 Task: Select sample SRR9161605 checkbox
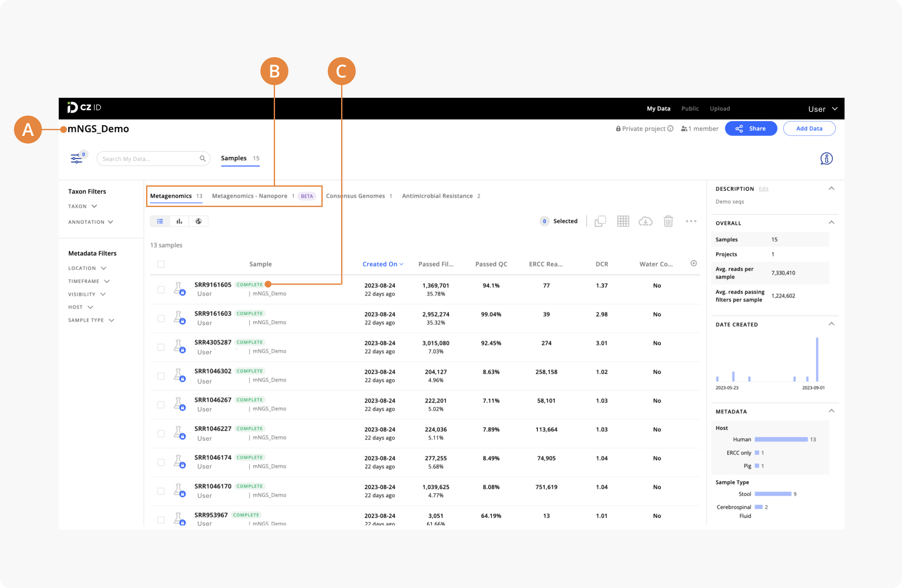click(161, 290)
